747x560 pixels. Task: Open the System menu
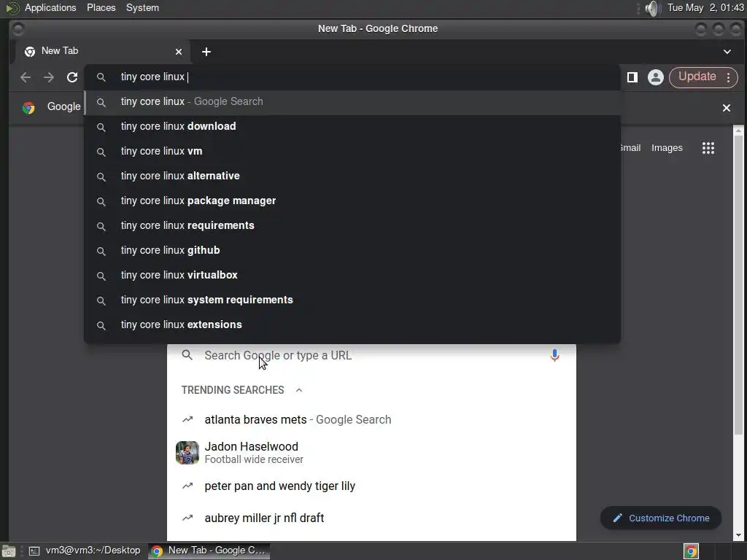click(x=142, y=7)
